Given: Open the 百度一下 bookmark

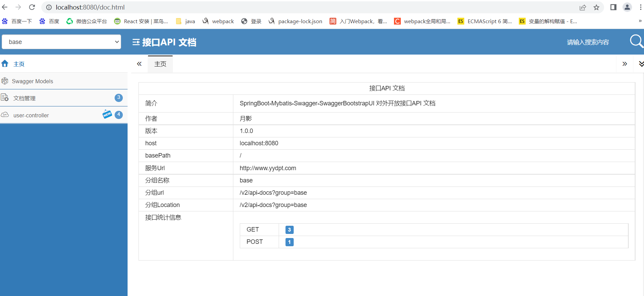Looking at the screenshot, I should (x=17, y=21).
